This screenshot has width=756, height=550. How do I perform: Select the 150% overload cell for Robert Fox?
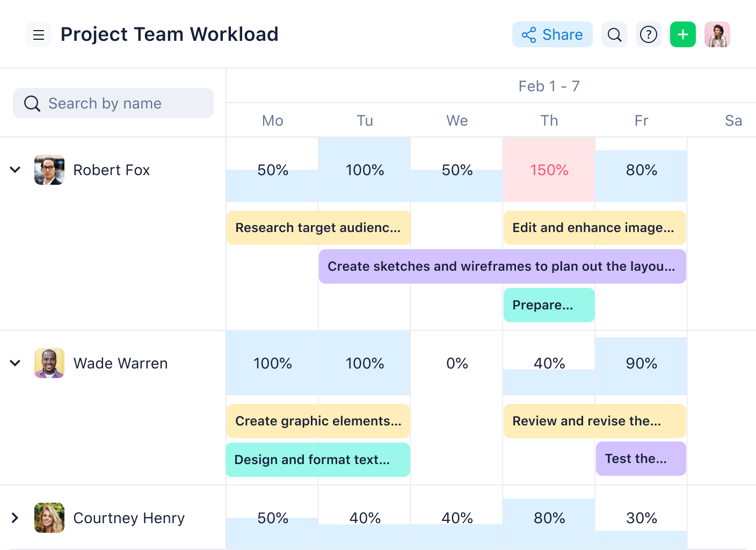(x=549, y=170)
